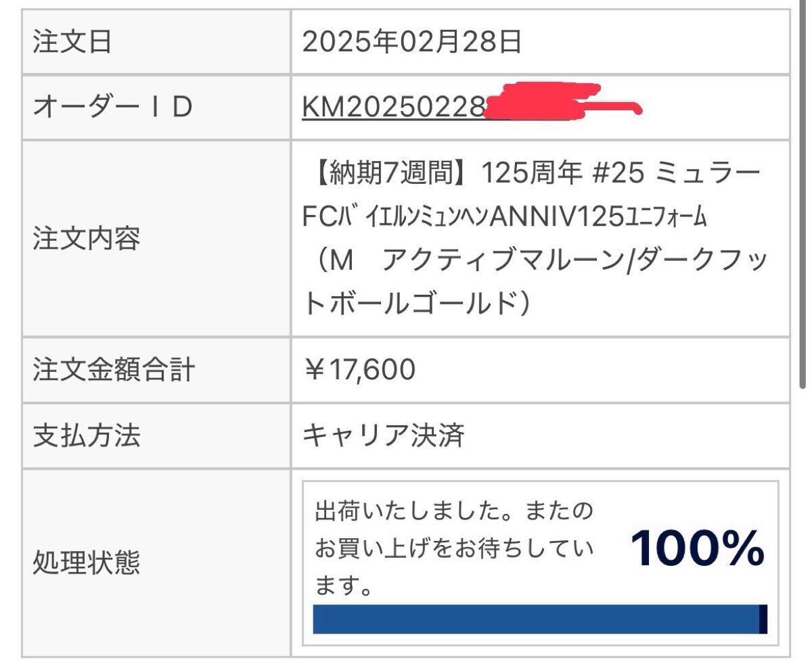Open the KM20250228 order ID link

point(392,108)
